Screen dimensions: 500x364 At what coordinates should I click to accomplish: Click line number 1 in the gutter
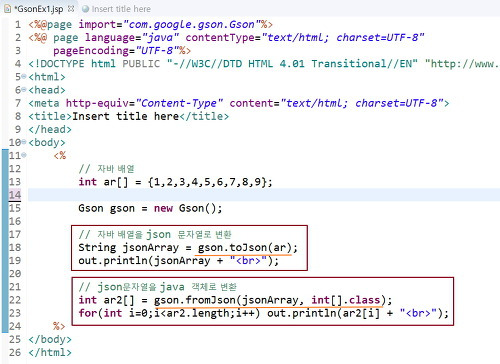pos(18,24)
